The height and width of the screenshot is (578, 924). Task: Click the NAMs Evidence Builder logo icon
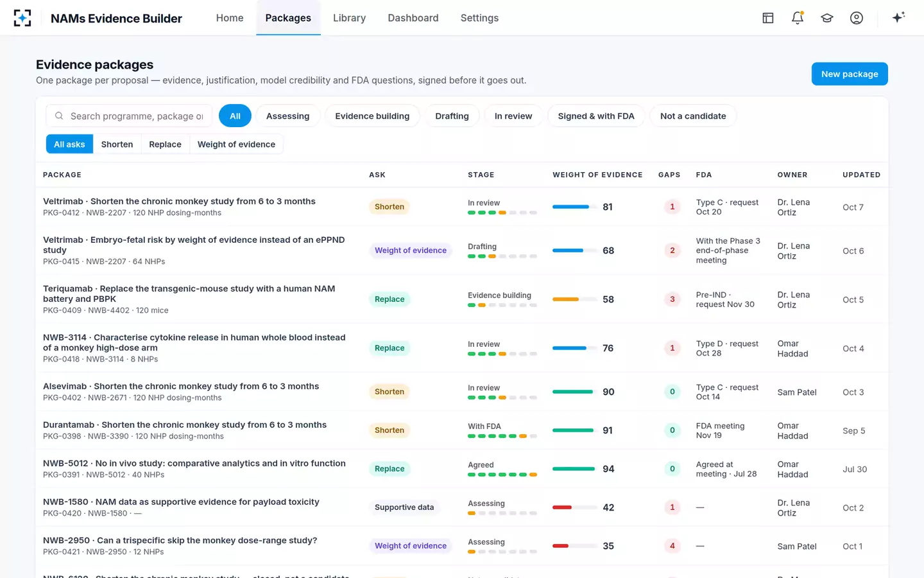pyautogui.click(x=22, y=18)
